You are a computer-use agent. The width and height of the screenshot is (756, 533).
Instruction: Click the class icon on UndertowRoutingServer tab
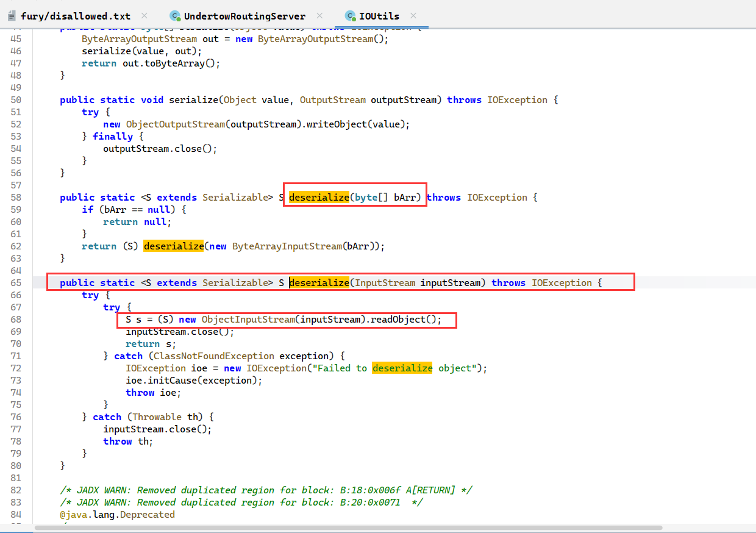tap(175, 16)
